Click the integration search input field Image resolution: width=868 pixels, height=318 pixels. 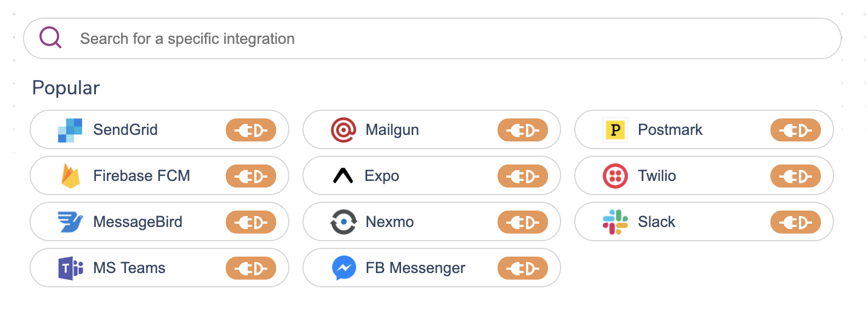tap(384, 38)
